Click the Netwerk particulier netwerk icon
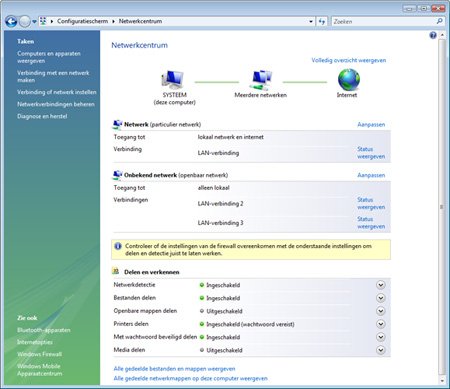The image size is (450, 389). 117,124
